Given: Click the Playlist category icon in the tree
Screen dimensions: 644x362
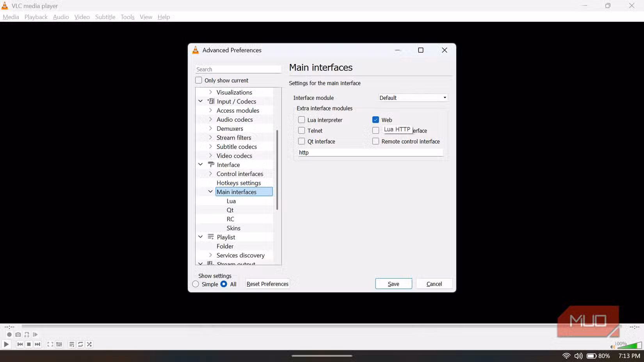Looking at the screenshot, I should pos(211,237).
